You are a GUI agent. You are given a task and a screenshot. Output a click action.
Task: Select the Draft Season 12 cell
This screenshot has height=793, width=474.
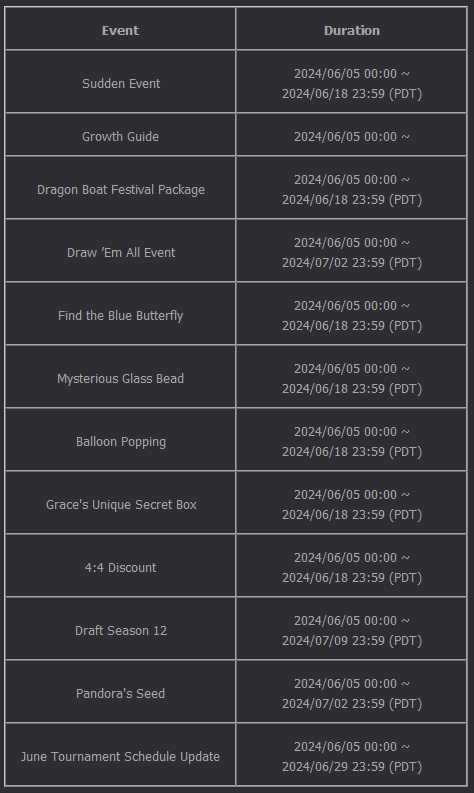120,628
